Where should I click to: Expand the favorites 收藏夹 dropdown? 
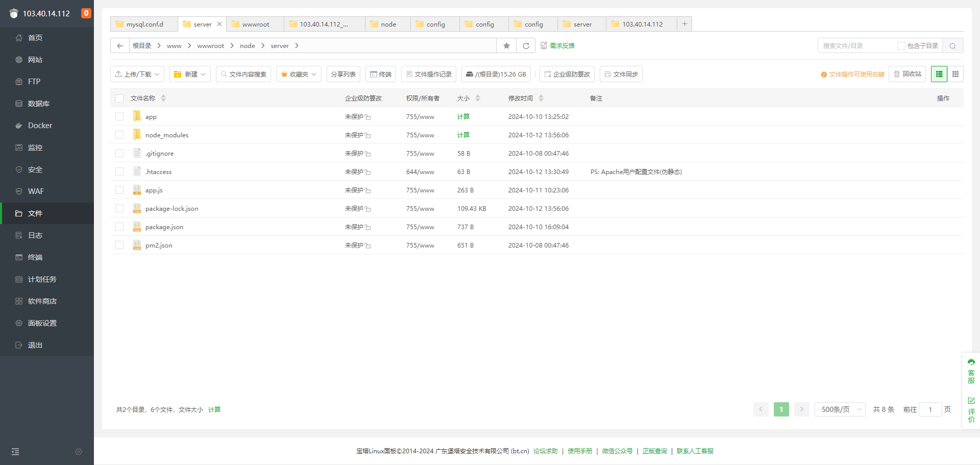tap(299, 74)
